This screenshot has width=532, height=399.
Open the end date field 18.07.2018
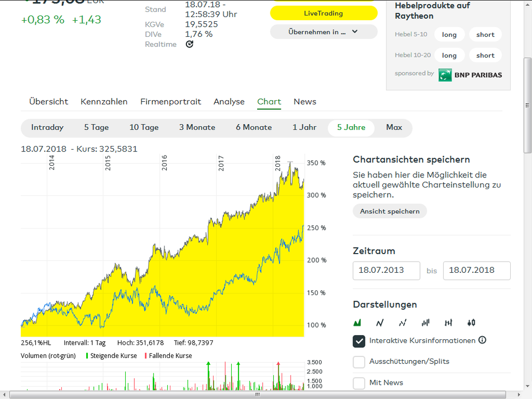(x=477, y=271)
